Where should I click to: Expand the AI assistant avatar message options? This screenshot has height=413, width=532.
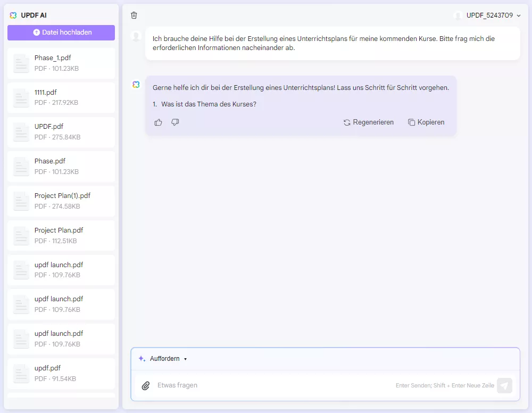point(136,85)
